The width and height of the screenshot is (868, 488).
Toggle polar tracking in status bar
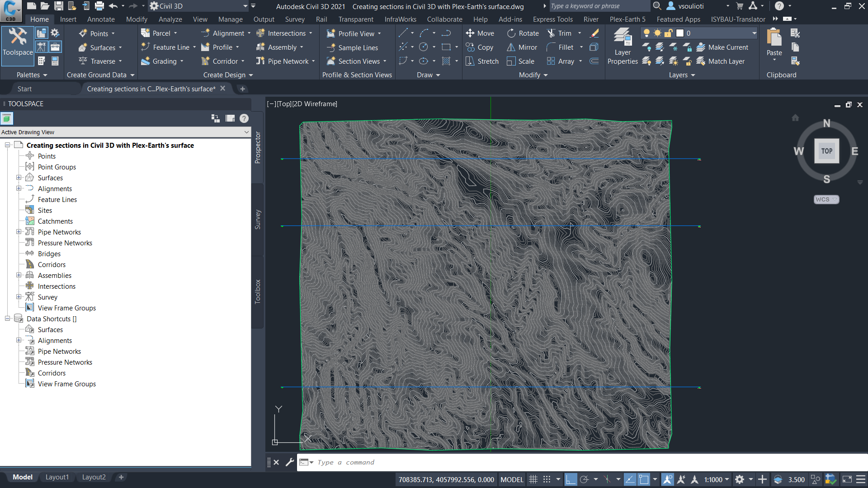click(584, 479)
